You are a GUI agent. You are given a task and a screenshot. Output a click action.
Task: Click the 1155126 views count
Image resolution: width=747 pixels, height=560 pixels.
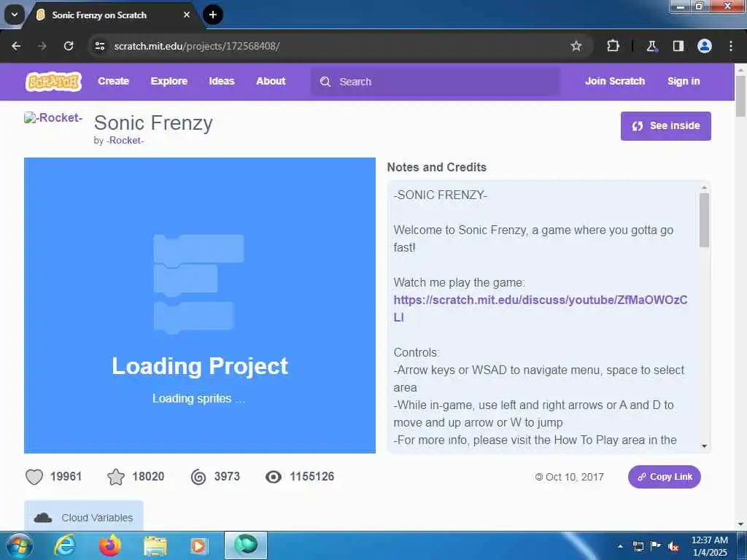(x=312, y=477)
